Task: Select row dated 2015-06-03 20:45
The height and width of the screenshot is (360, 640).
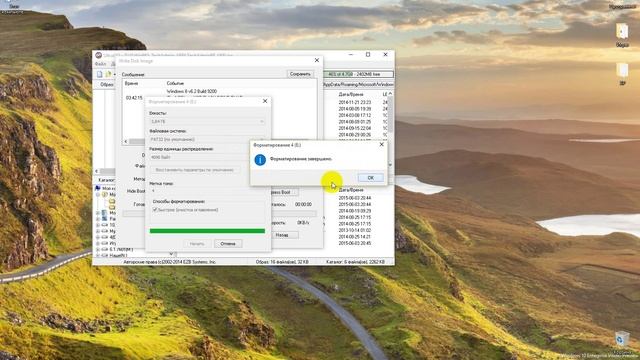Action: tap(354, 243)
